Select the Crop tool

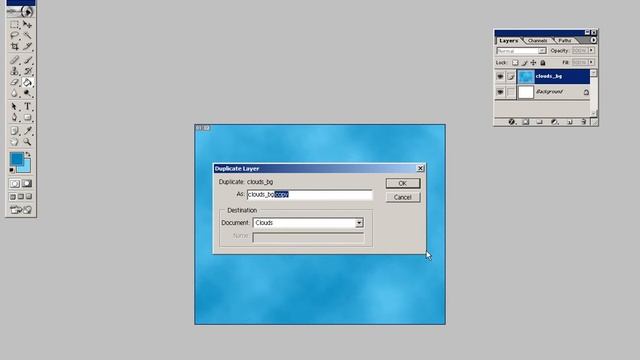pyautogui.click(x=14, y=46)
